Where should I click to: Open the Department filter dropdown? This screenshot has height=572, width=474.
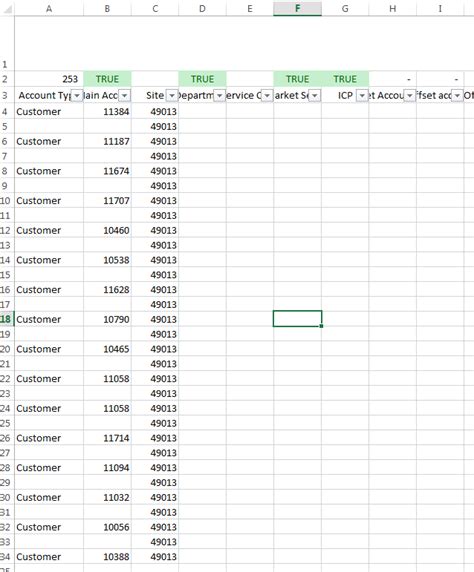tap(219, 96)
